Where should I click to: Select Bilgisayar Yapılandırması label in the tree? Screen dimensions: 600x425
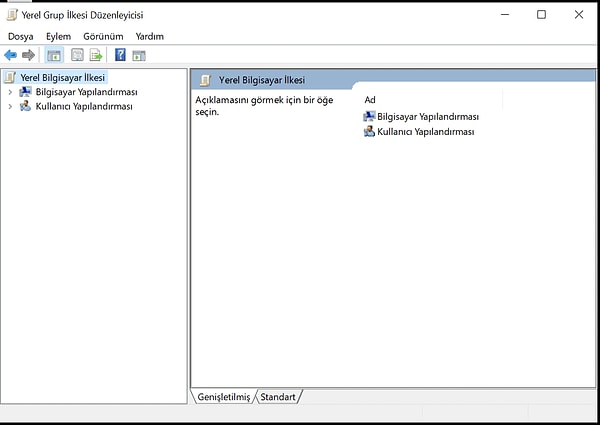[x=86, y=92]
